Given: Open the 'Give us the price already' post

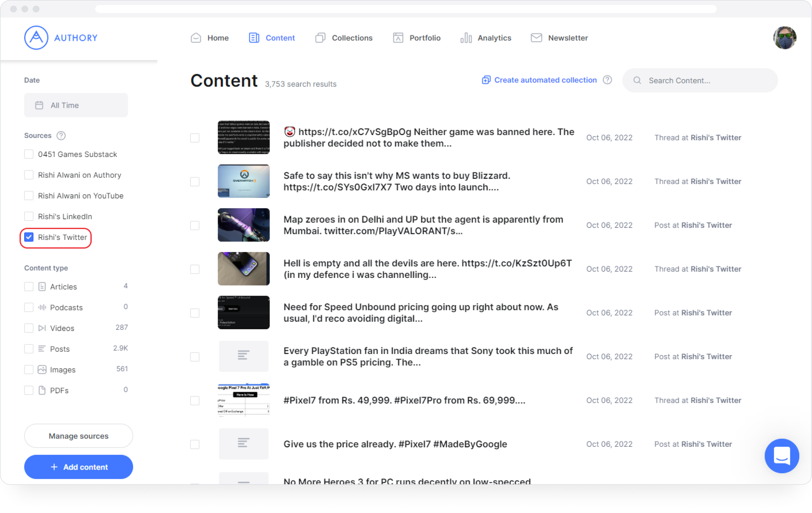Looking at the screenshot, I should pos(395,444).
